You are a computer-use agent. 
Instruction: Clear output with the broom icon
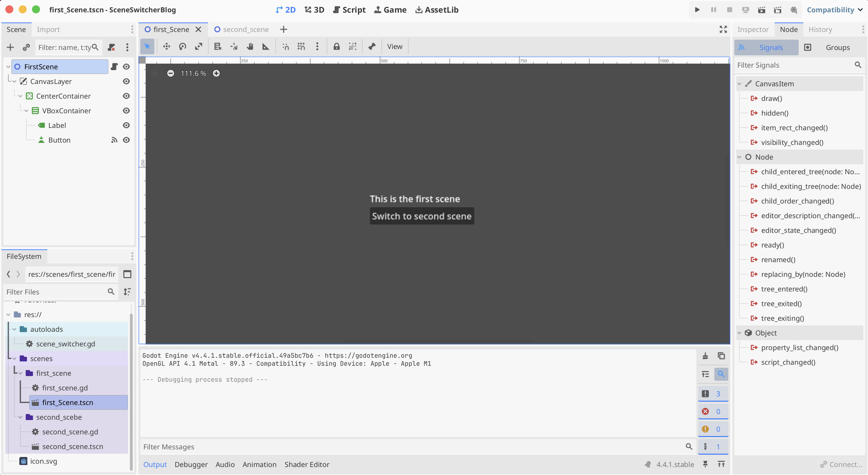click(705, 356)
